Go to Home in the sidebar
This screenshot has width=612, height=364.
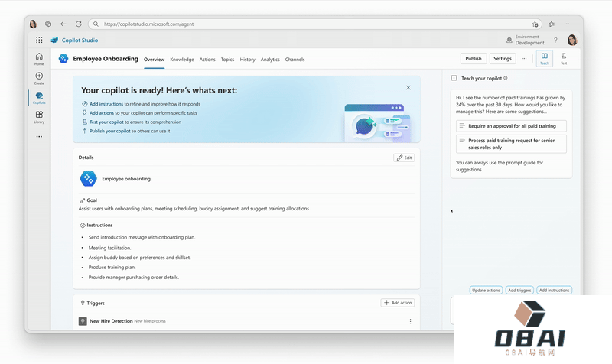39,59
